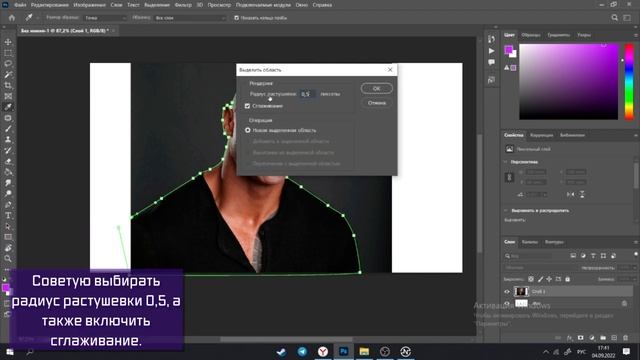Open the Слои menu
Image resolution: width=640 pixels, height=360 pixels.
116,5
